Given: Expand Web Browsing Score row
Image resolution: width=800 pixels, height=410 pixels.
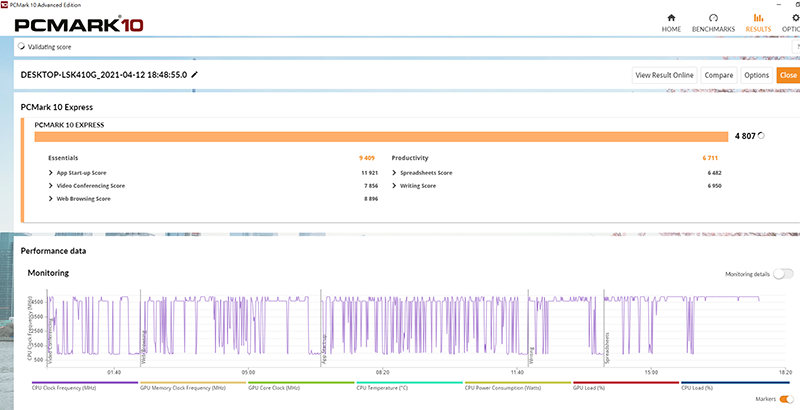Looking at the screenshot, I should pyautogui.click(x=51, y=199).
